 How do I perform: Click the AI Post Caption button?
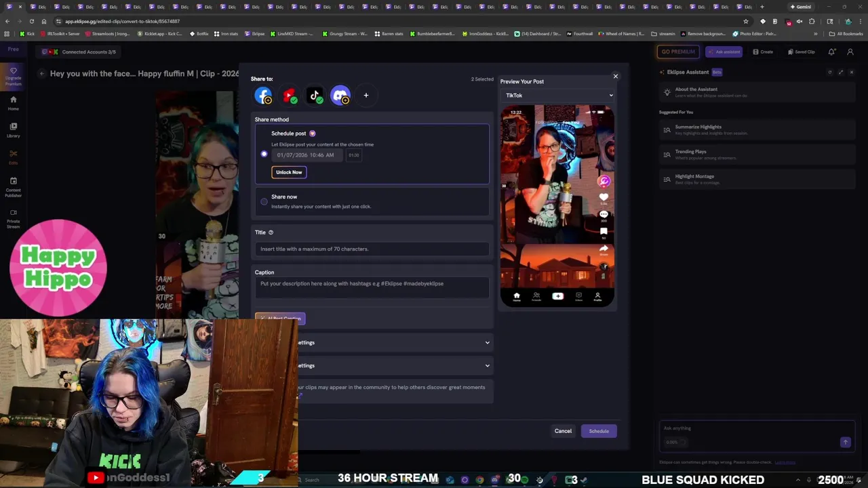(280, 318)
